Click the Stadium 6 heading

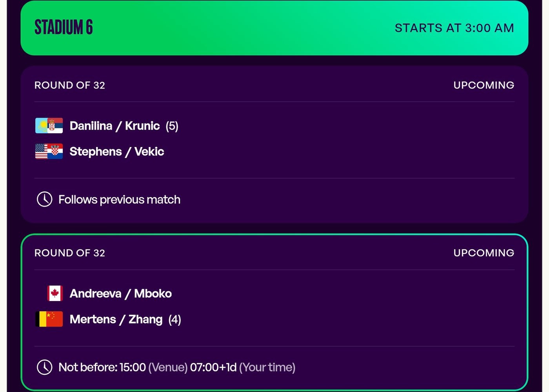[64, 27]
